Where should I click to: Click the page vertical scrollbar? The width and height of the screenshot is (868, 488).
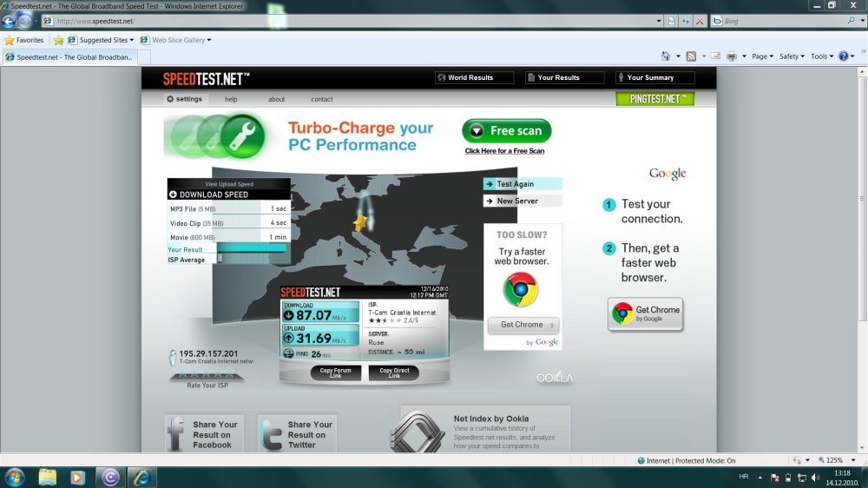coord(862,200)
